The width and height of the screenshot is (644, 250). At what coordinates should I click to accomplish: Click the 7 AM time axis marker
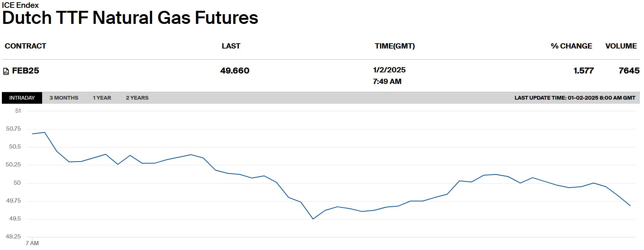pyautogui.click(x=32, y=243)
